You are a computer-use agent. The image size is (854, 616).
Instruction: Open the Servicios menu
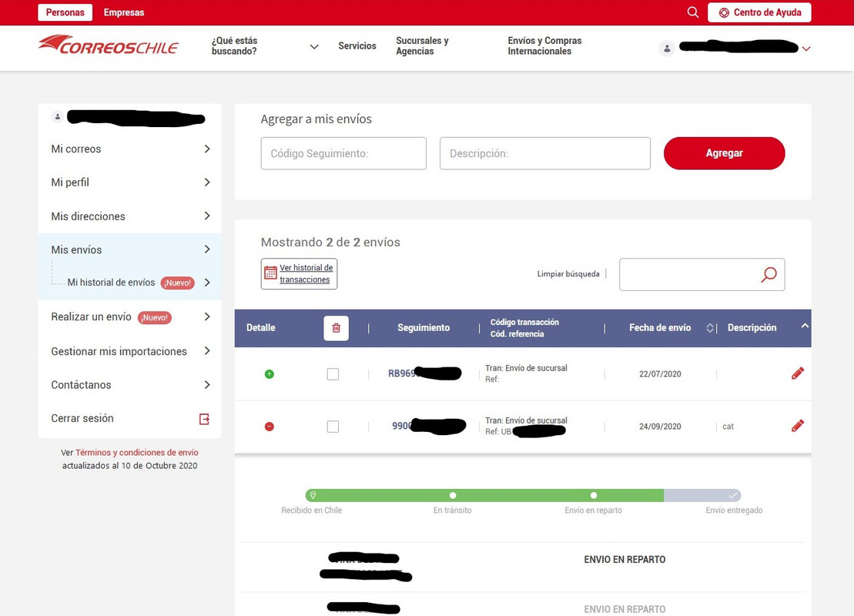click(x=357, y=45)
